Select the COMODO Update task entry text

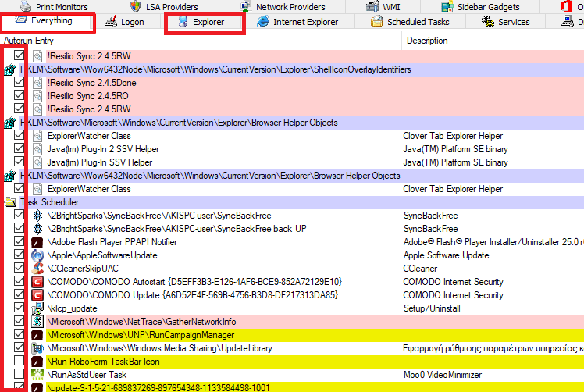click(x=193, y=295)
